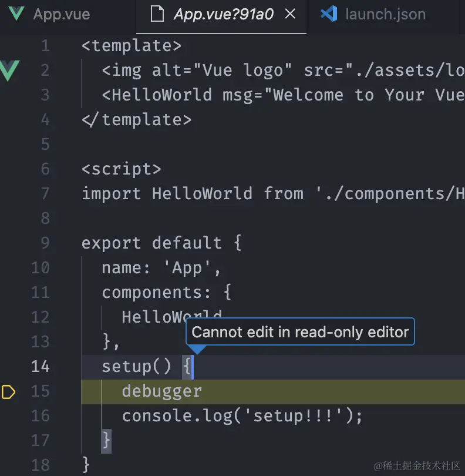Screen dimensions: 465x476
Task: Toggle breakpoint in gutter beside line 14
Action: [x=8, y=367]
